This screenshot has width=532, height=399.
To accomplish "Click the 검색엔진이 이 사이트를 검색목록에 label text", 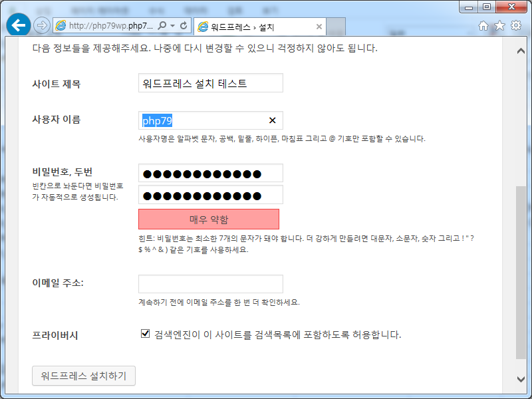I will click(277, 334).
